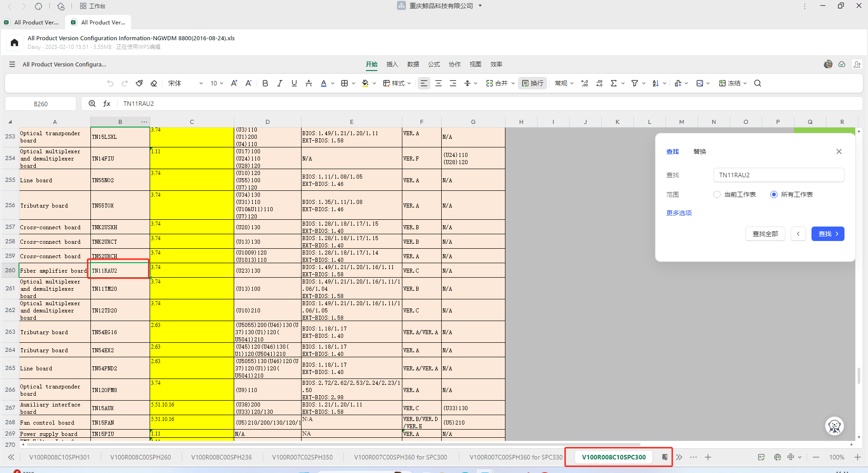
Task: Sort data with the AZ sort icon
Action: pyautogui.click(x=656, y=83)
